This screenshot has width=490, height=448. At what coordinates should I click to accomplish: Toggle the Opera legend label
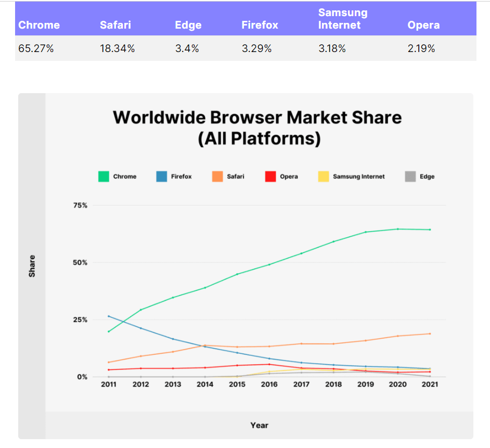click(x=289, y=176)
